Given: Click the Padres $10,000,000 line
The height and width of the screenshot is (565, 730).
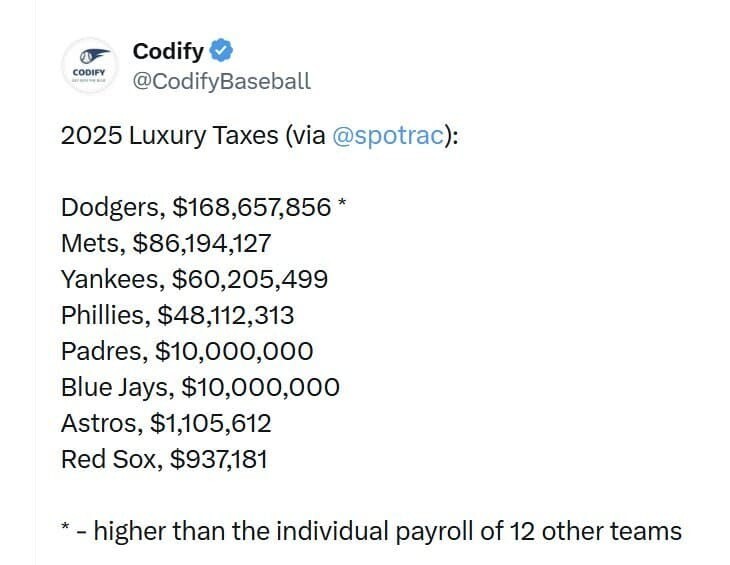Looking at the screenshot, I should pyautogui.click(x=187, y=351).
